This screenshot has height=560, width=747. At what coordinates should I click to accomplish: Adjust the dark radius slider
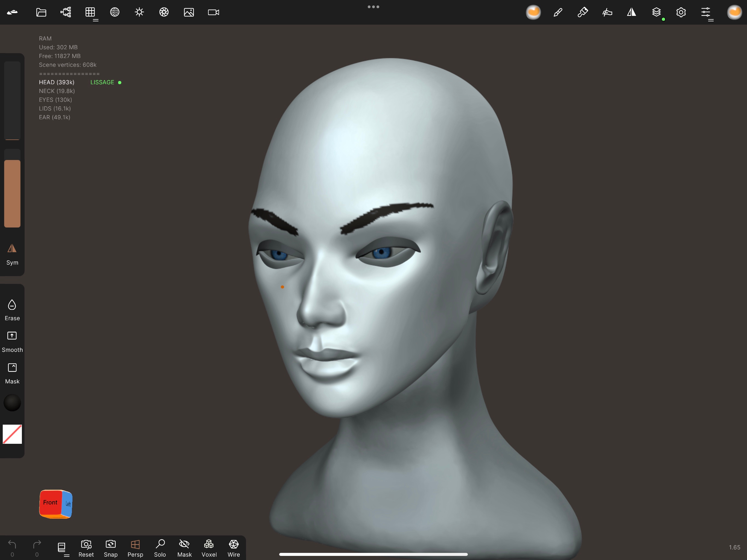(12, 100)
